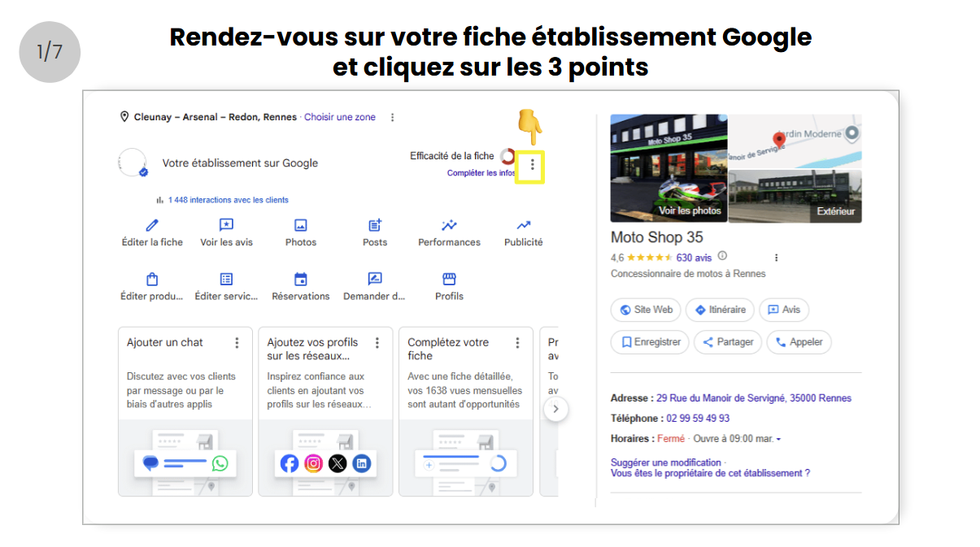
Task: Click the Partager button
Action: 728,342
